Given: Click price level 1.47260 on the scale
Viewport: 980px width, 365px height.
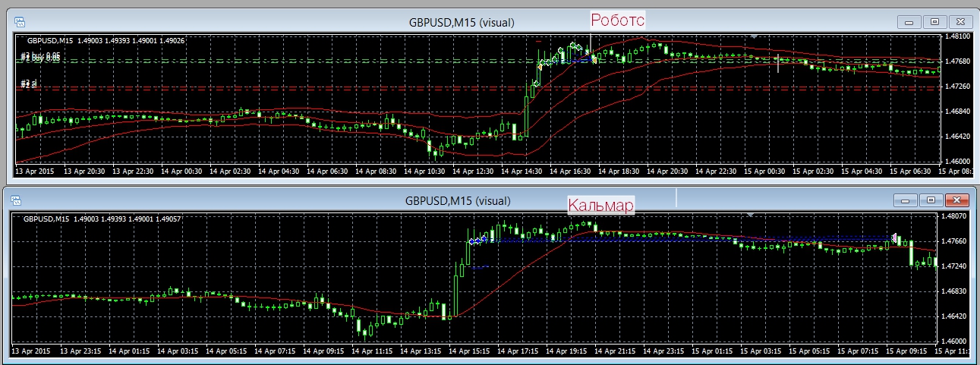Looking at the screenshot, I should (956, 87).
